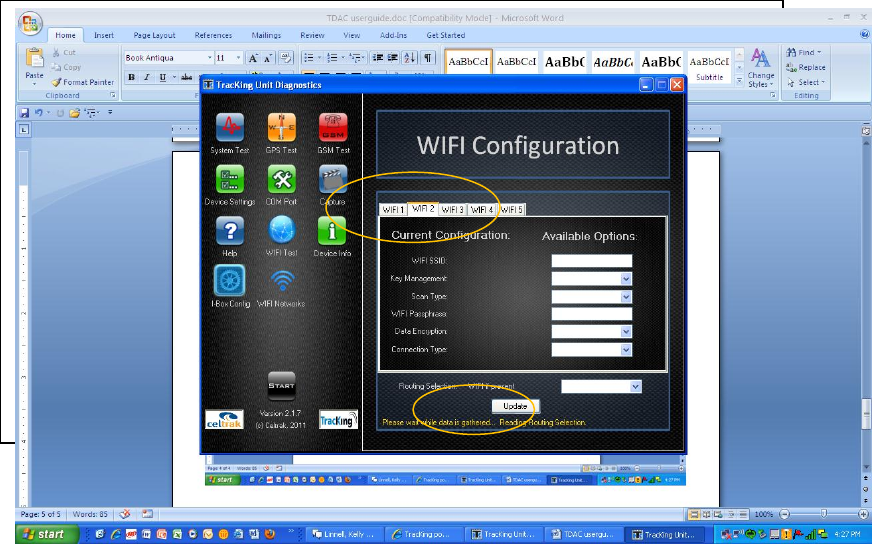Click the Cut command in Word ribbon
872x544 pixels.
pos(63,52)
